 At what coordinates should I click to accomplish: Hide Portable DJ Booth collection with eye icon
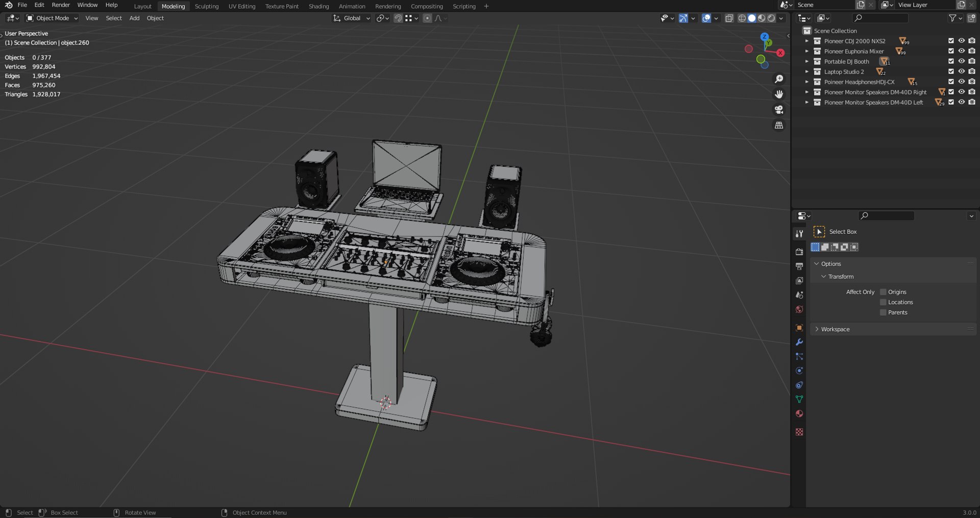point(962,61)
